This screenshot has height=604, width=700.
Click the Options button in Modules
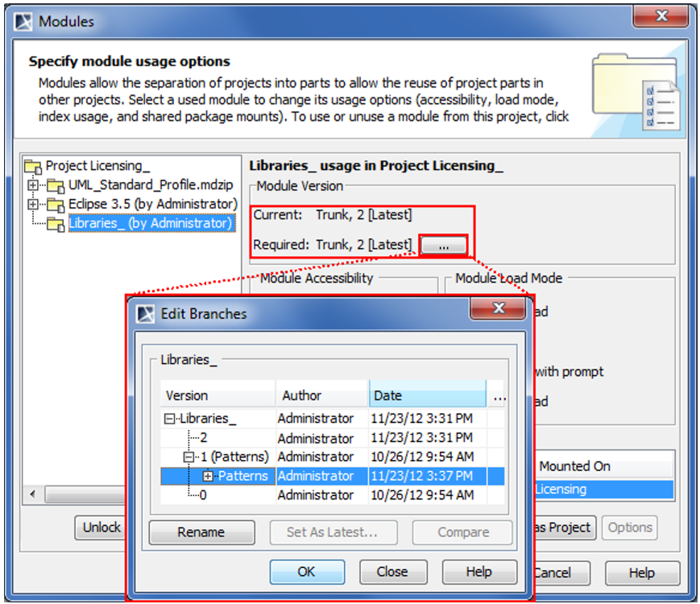pos(629,527)
